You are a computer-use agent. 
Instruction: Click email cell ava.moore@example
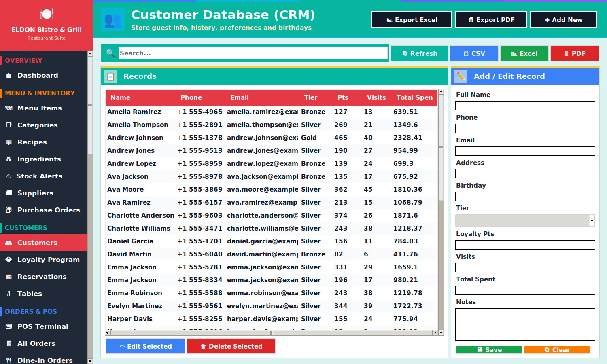point(262,189)
